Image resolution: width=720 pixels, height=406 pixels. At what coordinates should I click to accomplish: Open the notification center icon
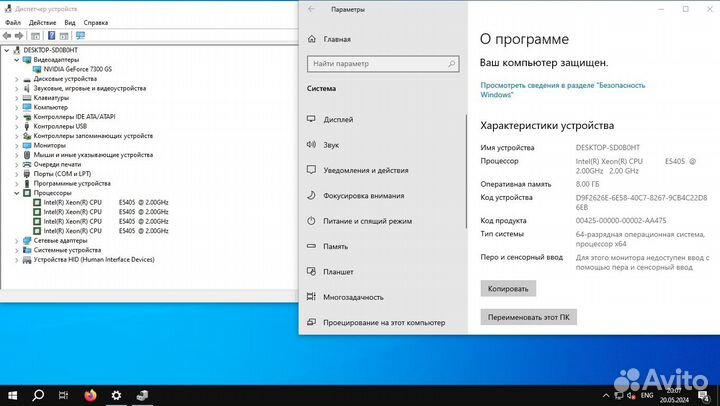pos(703,395)
